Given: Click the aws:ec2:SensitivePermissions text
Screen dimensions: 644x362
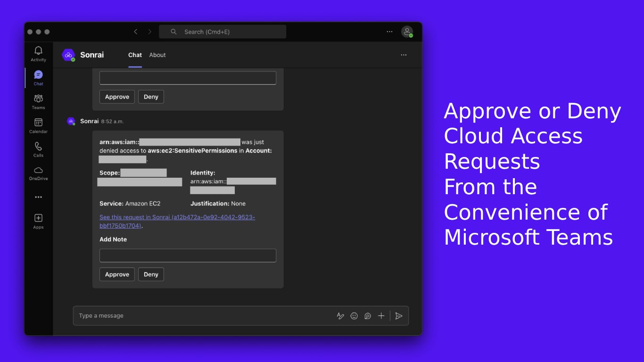Looking at the screenshot, I should 193,151.
